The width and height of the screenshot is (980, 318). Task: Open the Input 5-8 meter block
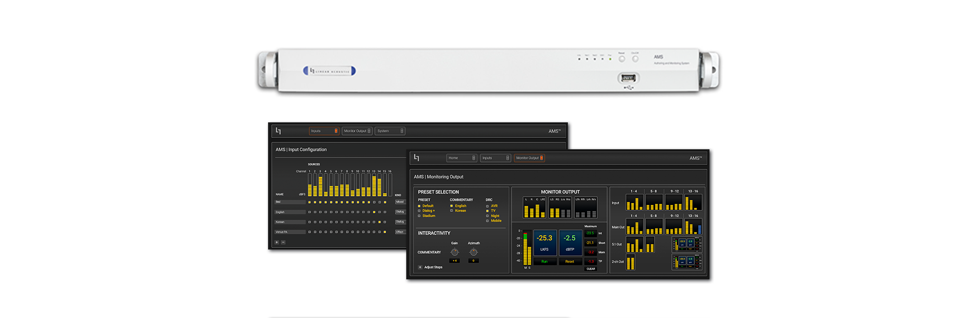(654, 203)
